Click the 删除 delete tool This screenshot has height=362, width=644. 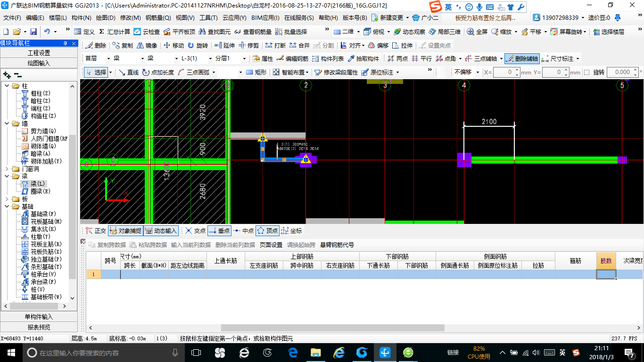[96, 45]
